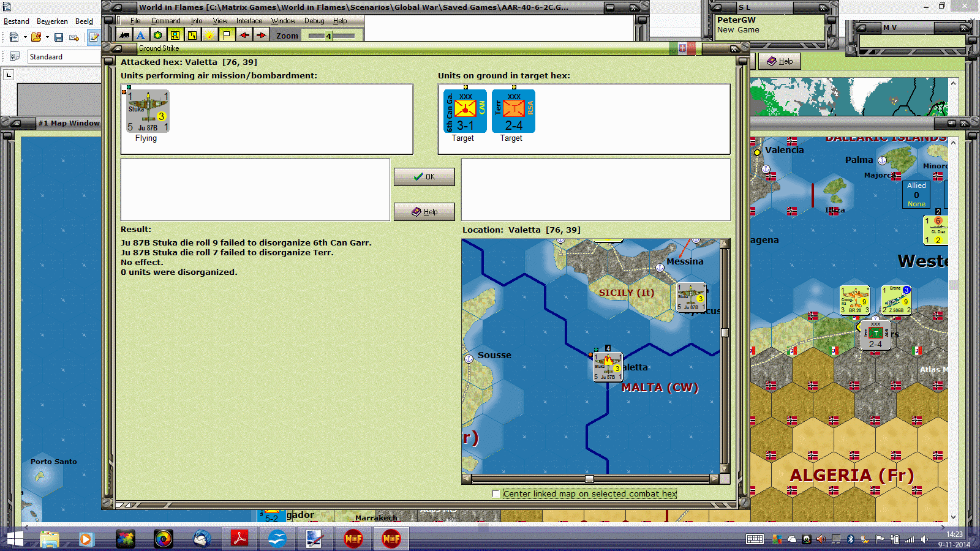Open Adobe Reader from the taskbar
The image size is (980, 551).
tap(239, 539)
